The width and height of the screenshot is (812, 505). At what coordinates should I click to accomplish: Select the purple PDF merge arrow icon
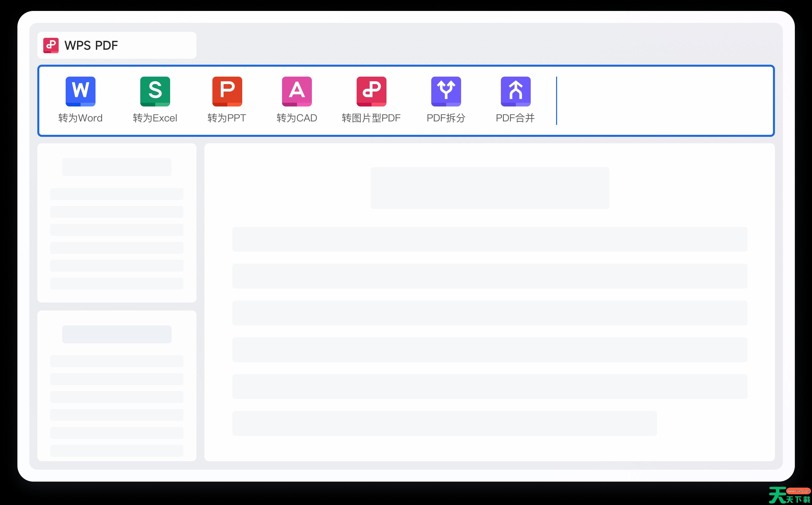pyautogui.click(x=516, y=91)
